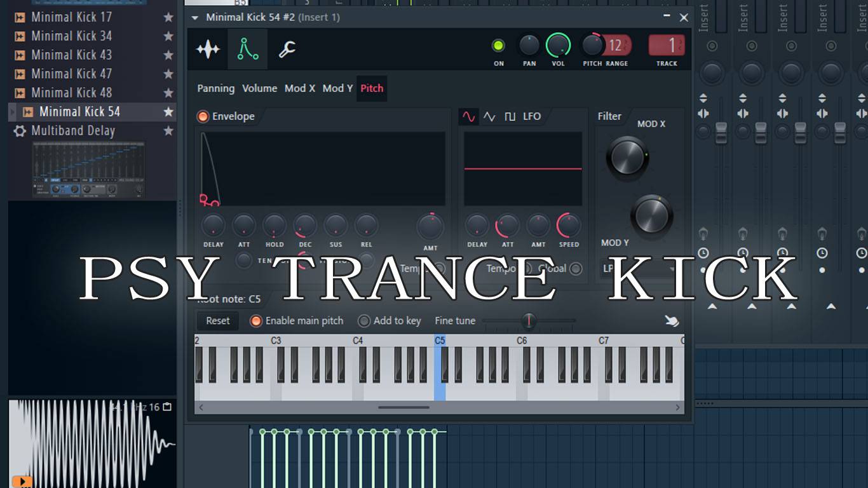The image size is (868, 488).
Task: Click the piano keyboard scrollbar thumb
Action: pyautogui.click(x=403, y=407)
